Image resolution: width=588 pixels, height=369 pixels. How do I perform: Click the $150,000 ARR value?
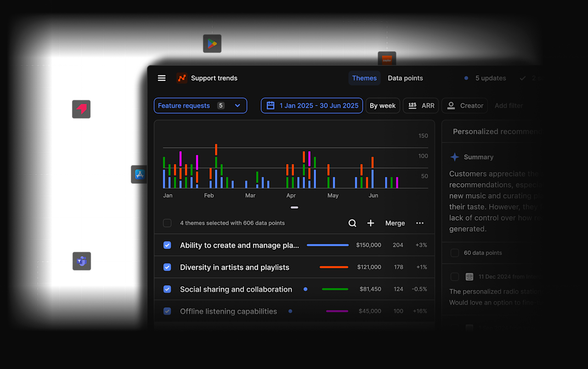coord(368,245)
